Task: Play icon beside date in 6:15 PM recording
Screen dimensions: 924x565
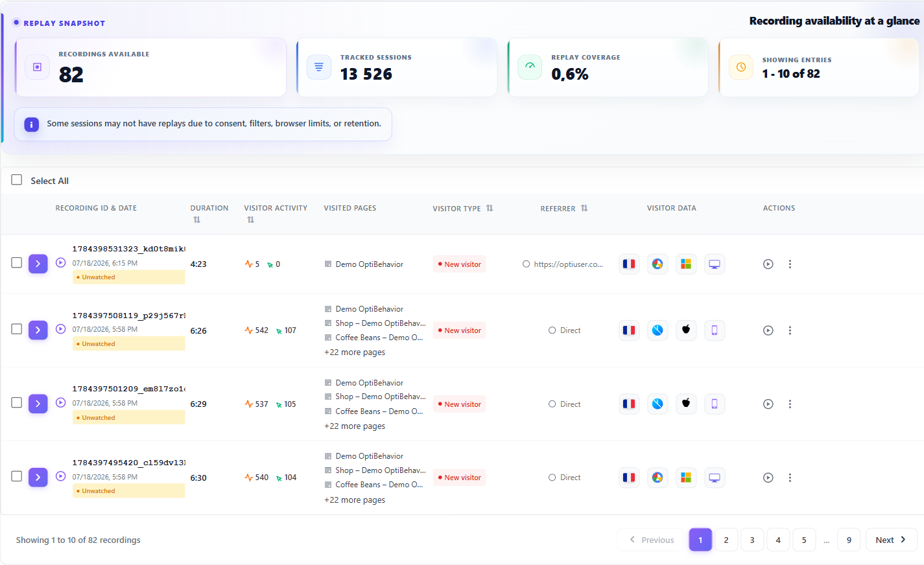Action: (x=61, y=262)
